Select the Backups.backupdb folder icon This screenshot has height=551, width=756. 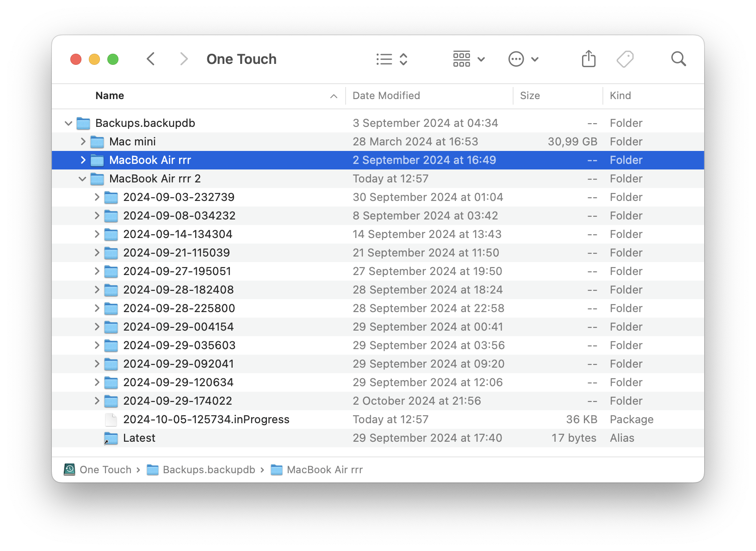point(83,123)
